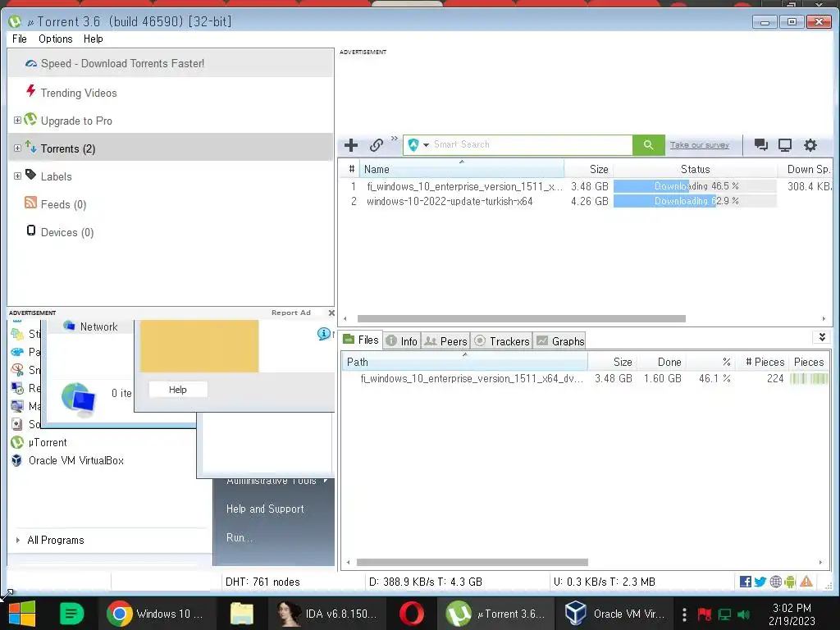The image size is (840, 630).
Task: Click the Twitter status bar icon
Action: (760, 582)
